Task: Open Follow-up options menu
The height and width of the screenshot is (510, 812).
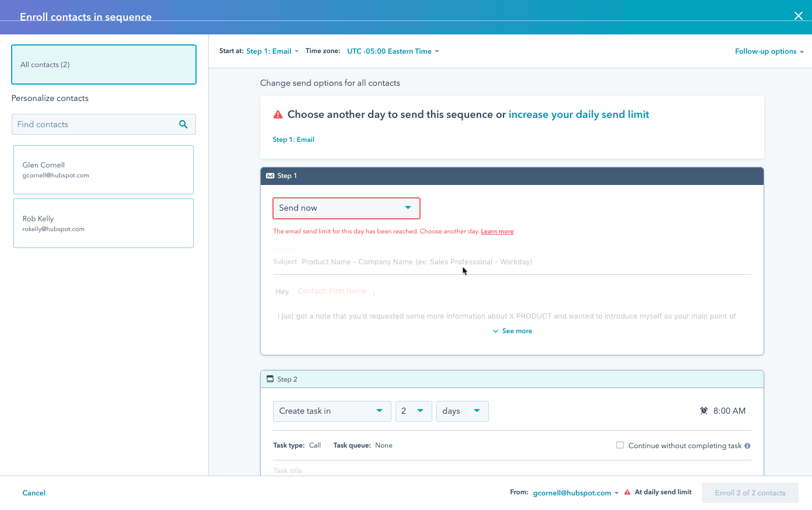Action: (x=769, y=51)
